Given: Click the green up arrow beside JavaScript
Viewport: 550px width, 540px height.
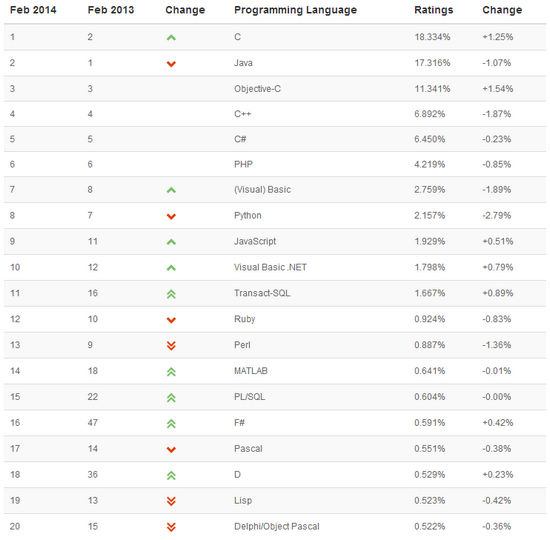Looking at the screenshot, I should point(171,242).
